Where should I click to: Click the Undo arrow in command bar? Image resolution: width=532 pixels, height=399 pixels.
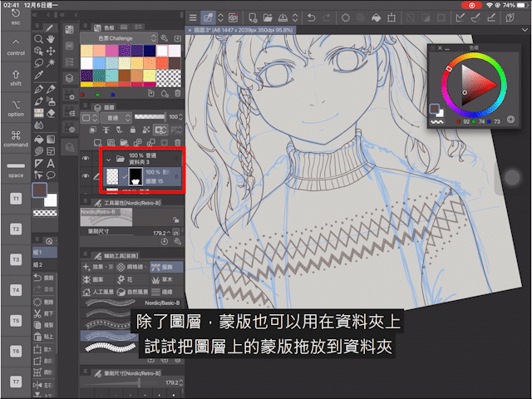(311, 17)
